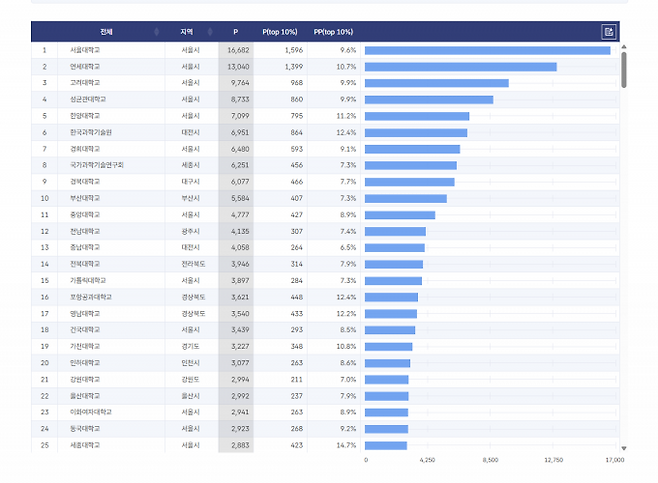Image resolution: width=658 pixels, height=483 pixels.
Task: Select the 서울대학교 row name
Action: (x=85, y=50)
